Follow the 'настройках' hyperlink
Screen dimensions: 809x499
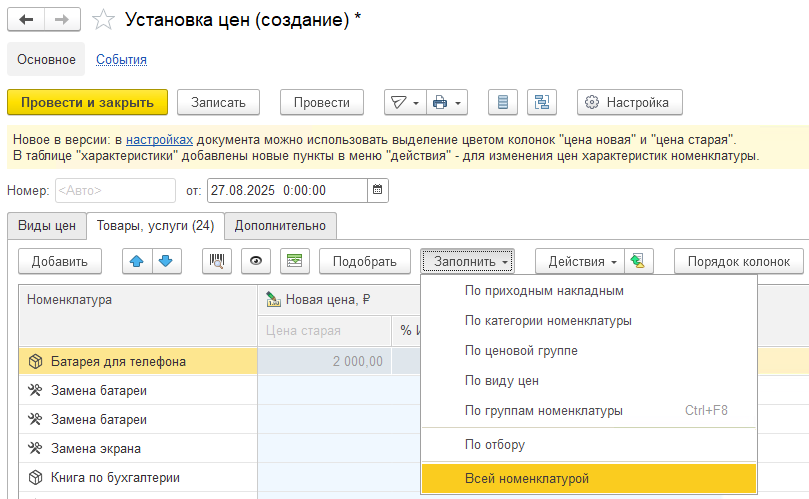[159, 139]
